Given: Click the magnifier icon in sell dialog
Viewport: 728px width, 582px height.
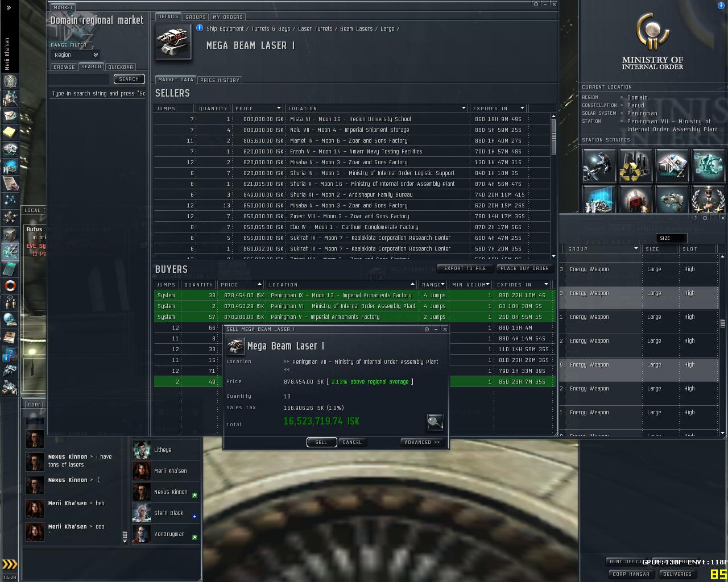Looking at the screenshot, I should 435,422.
